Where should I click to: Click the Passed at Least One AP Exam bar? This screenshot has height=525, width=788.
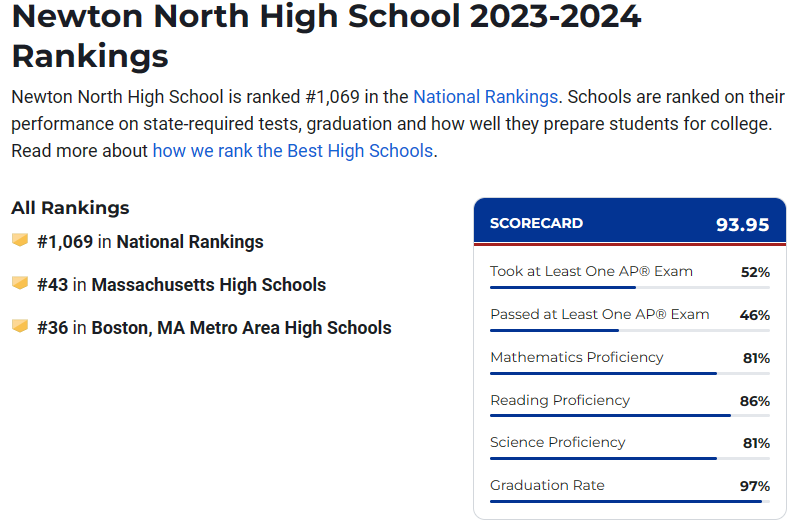(630, 331)
